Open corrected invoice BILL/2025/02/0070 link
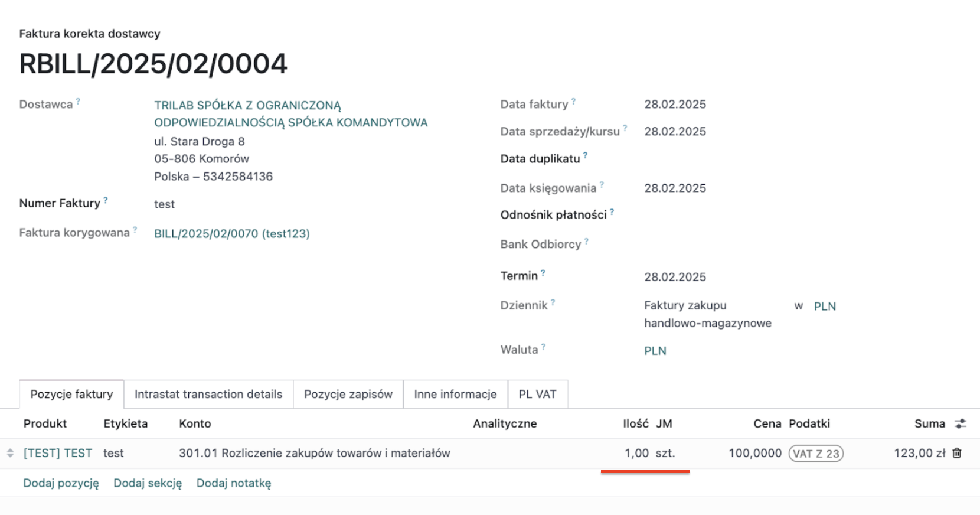 click(231, 233)
